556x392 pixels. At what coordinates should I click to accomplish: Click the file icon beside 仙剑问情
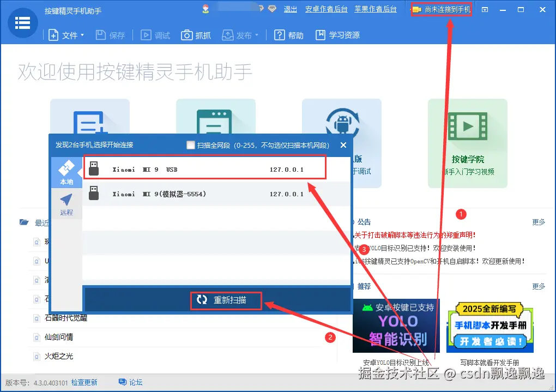[36, 337]
